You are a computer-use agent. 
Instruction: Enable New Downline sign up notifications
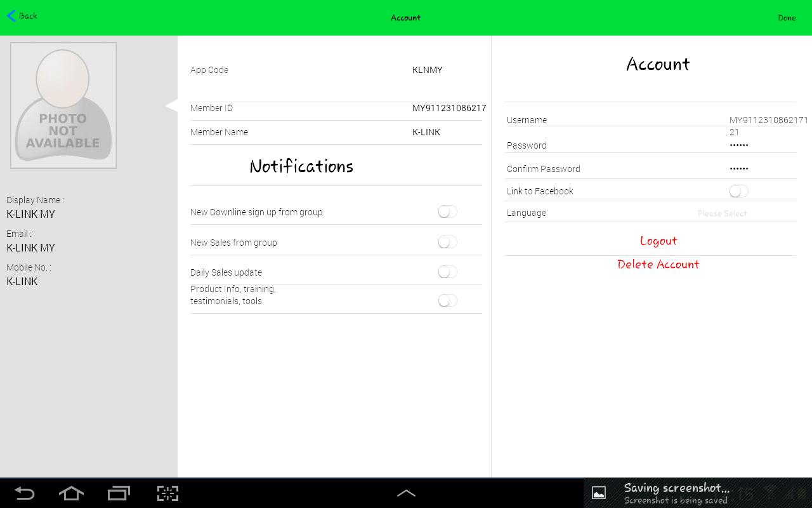[447, 212]
